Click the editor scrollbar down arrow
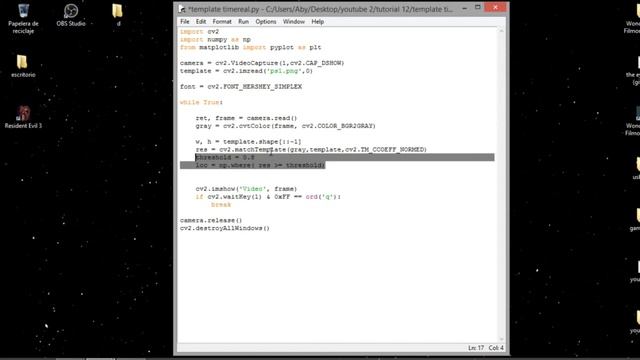Screen dimensions: 640x360 coord(501,339)
